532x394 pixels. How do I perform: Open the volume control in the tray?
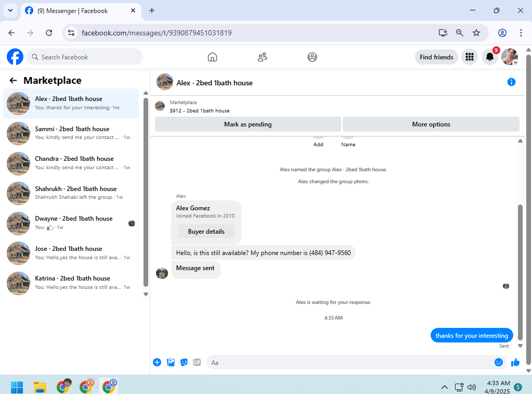(x=471, y=387)
